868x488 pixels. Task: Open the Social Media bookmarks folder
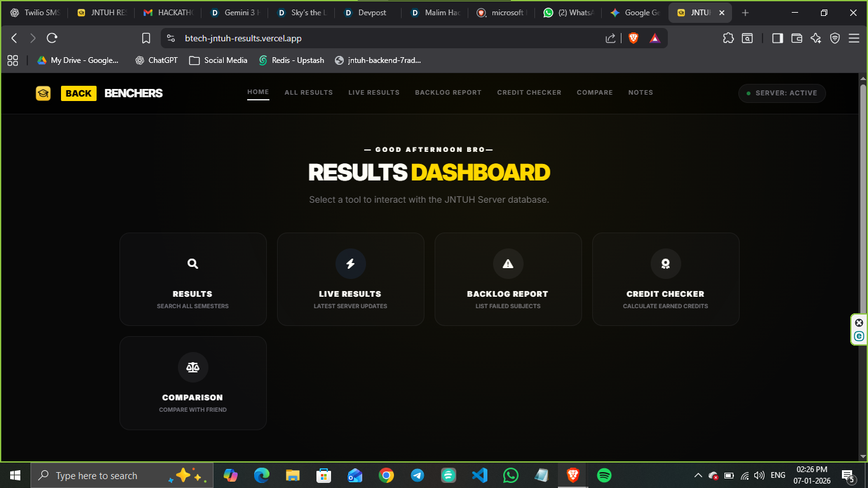pos(218,60)
